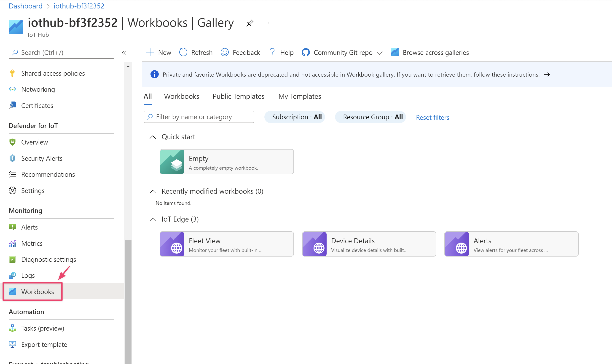612x364 pixels.
Task: Select the Subscription filter dropdown
Action: 296,117
